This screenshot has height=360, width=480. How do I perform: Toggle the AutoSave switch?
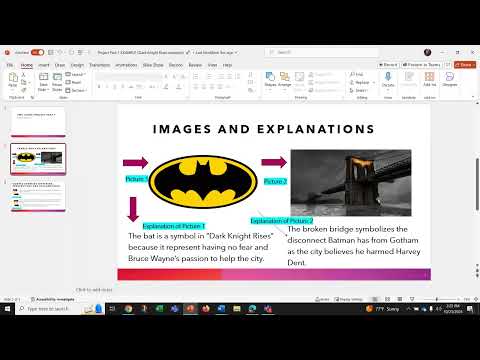pos(37,52)
